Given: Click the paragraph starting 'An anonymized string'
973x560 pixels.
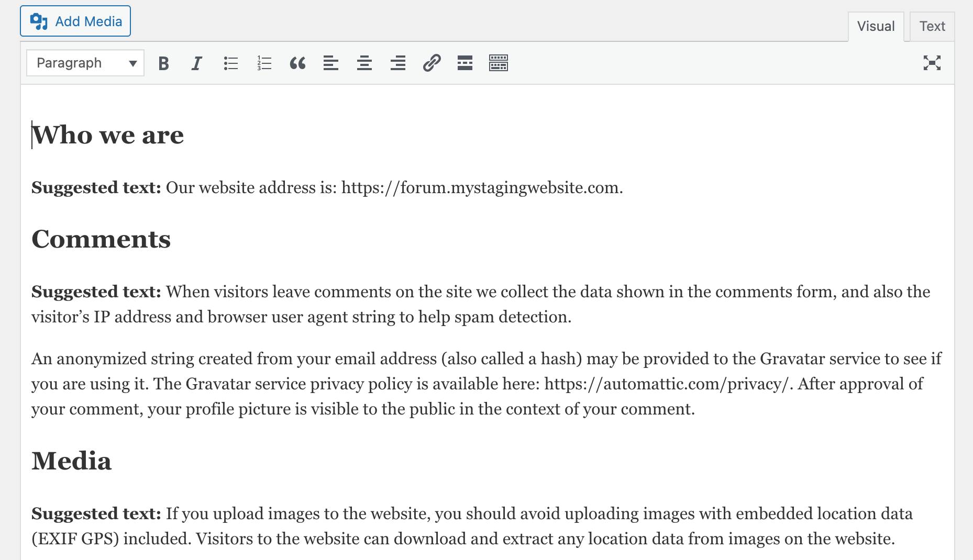Looking at the screenshot, I should [486, 384].
